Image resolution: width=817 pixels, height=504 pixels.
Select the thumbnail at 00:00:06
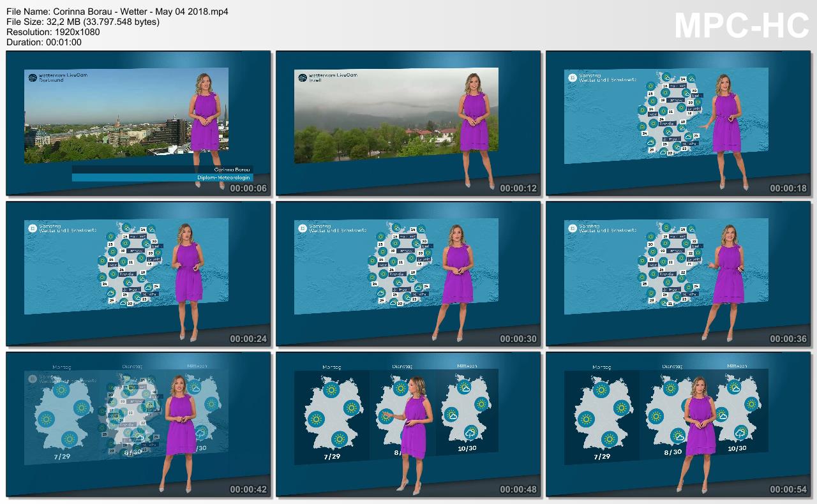coord(139,123)
